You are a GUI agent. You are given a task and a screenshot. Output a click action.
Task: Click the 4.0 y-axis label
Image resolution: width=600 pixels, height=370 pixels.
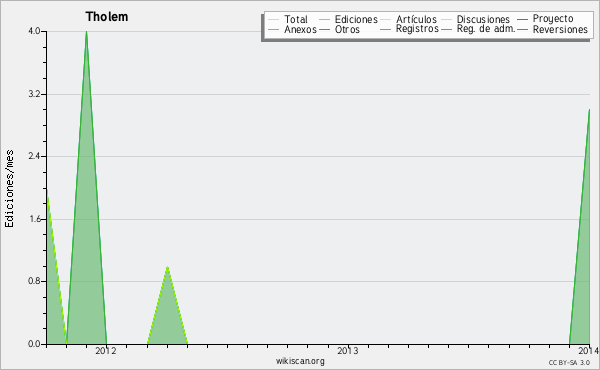[34, 31]
